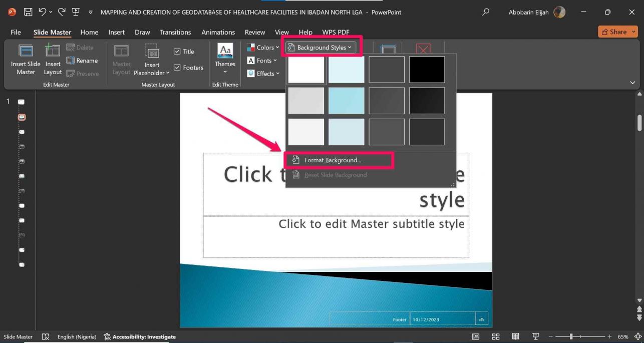Fit slide to current window icon
Screen dimensions: 644x343
click(x=638, y=337)
